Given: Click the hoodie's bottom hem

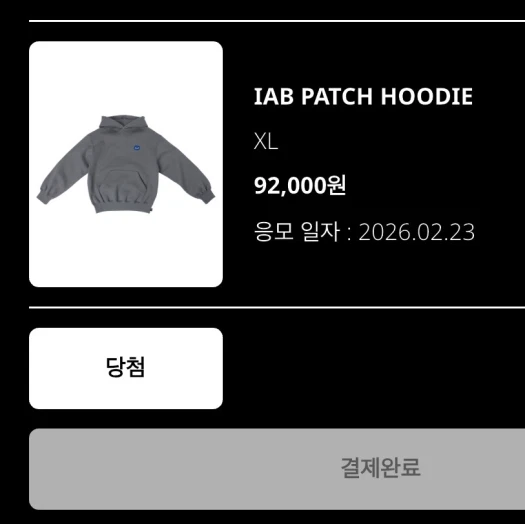Looking at the screenshot, I should point(125,206).
